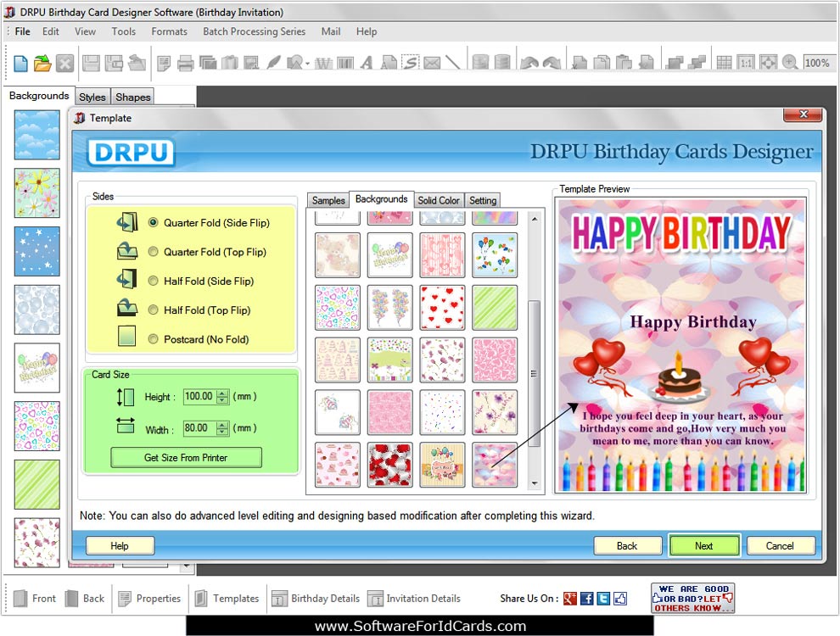Choose the colorful balloons background thumbnail
Image resolution: width=840 pixels, height=636 pixels.
(x=495, y=255)
